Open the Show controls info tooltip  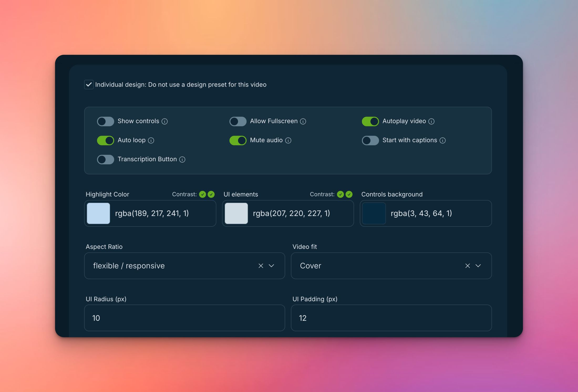coord(165,121)
